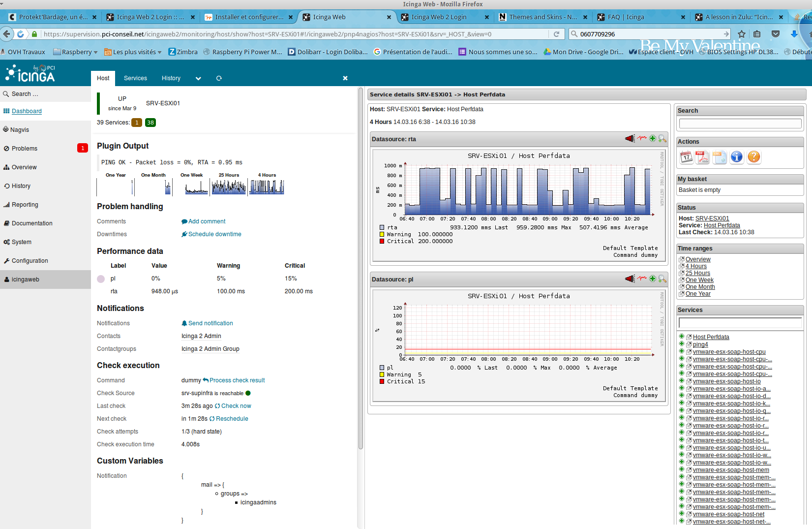Click the zoom magnifier icon for rta datasource
The width and height of the screenshot is (812, 529).
[x=662, y=139]
